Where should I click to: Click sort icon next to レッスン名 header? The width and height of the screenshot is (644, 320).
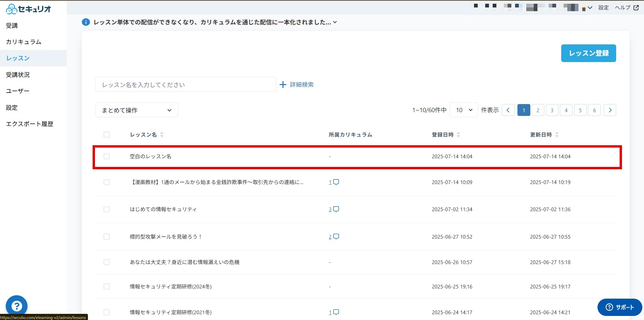click(162, 135)
